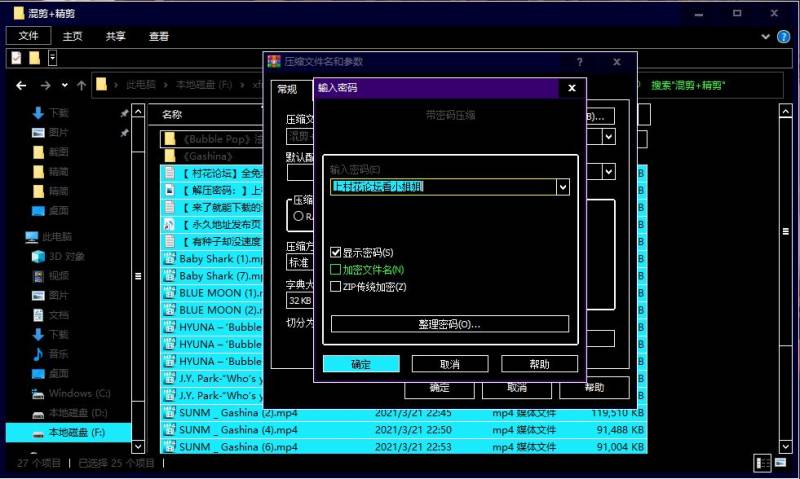Click the 整理密码(O)... button

[450, 324]
